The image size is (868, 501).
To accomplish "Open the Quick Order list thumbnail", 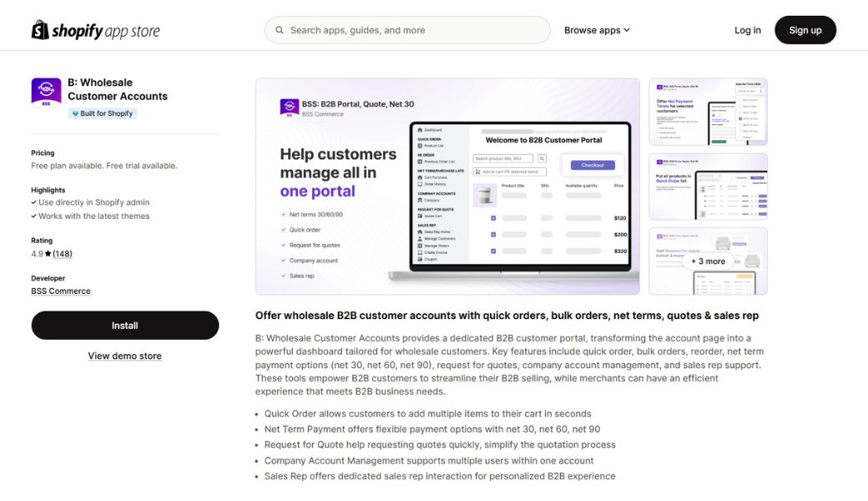I will 708,186.
